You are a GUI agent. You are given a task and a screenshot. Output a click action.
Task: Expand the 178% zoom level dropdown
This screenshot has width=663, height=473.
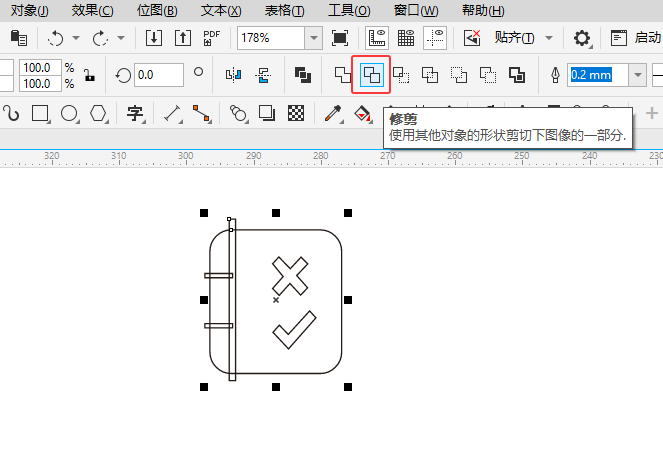pos(314,38)
